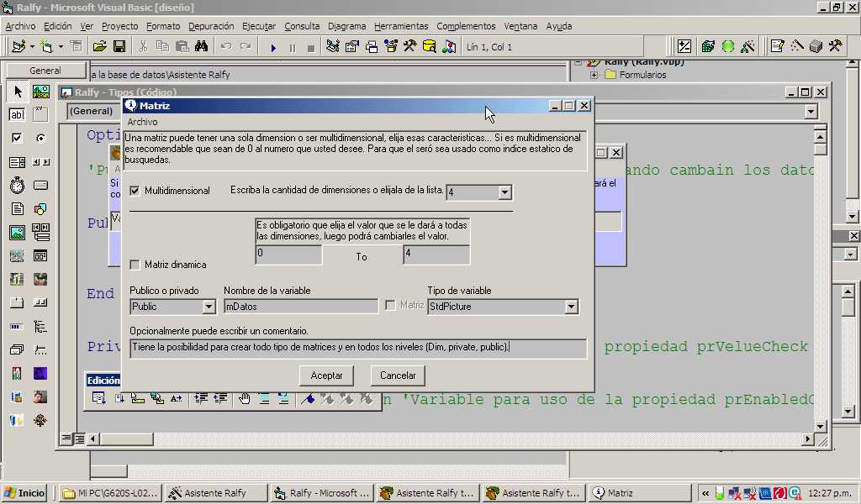This screenshot has width=861, height=504.
Task: Select the Timer stopwatch control in toolbox
Action: (x=17, y=186)
